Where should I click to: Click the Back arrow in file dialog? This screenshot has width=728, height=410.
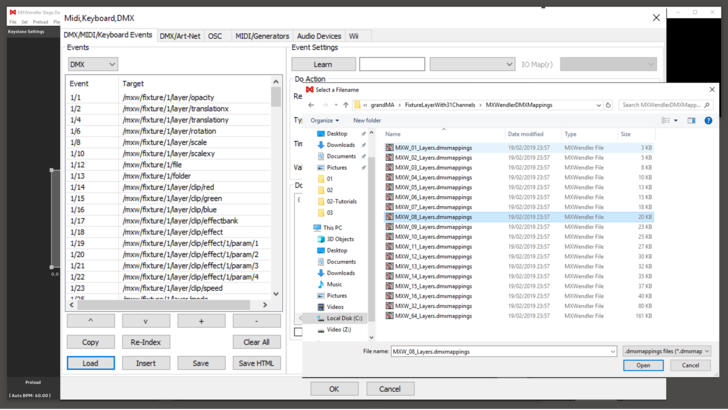coord(311,105)
